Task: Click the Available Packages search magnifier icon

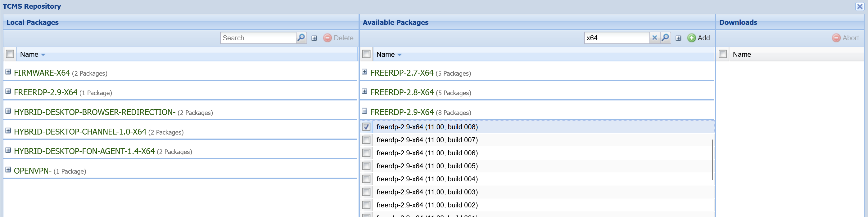Action: pos(665,38)
